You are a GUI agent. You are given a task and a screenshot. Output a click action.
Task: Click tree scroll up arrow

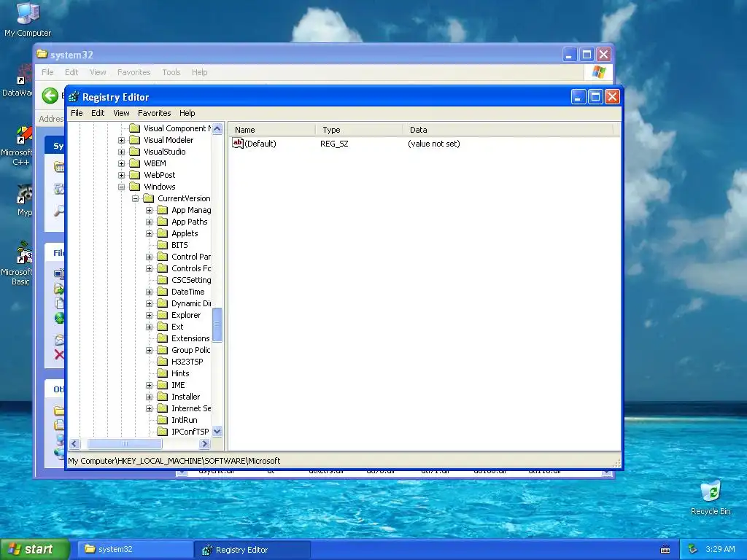[217, 128]
